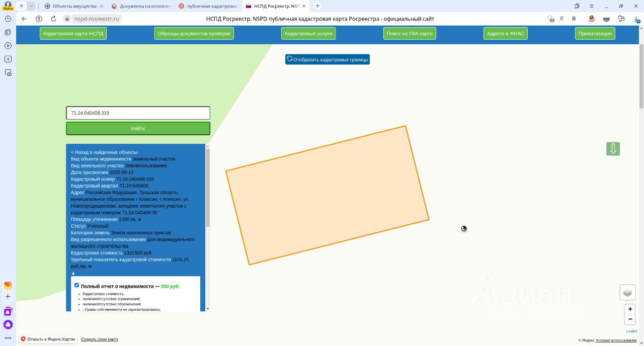Open Образцы документов проверки

click(x=194, y=33)
